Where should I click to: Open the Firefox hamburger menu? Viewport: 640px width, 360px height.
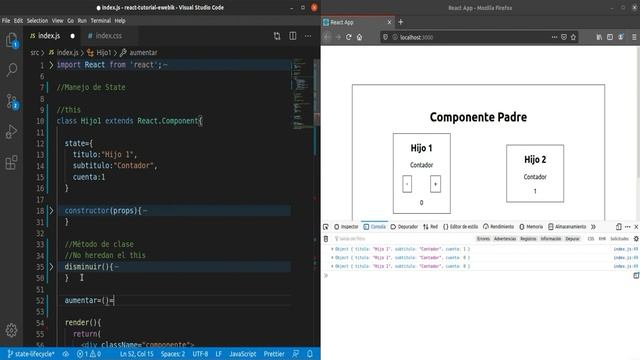click(634, 37)
